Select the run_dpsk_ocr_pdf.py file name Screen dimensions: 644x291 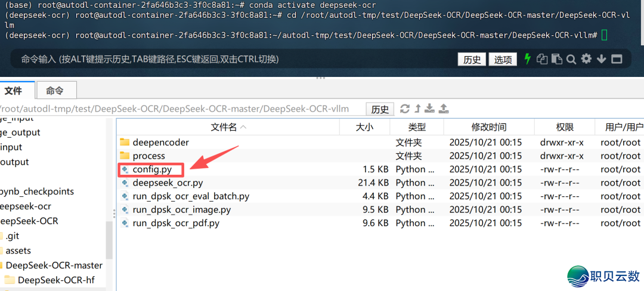click(x=176, y=223)
